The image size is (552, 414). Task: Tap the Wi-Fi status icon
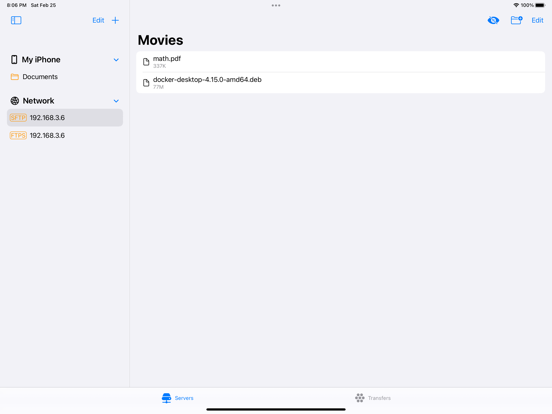(x=516, y=5)
